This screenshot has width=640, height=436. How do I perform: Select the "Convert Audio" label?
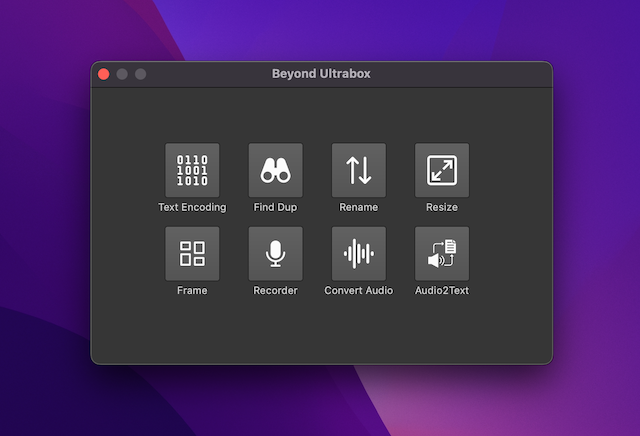(x=358, y=290)
